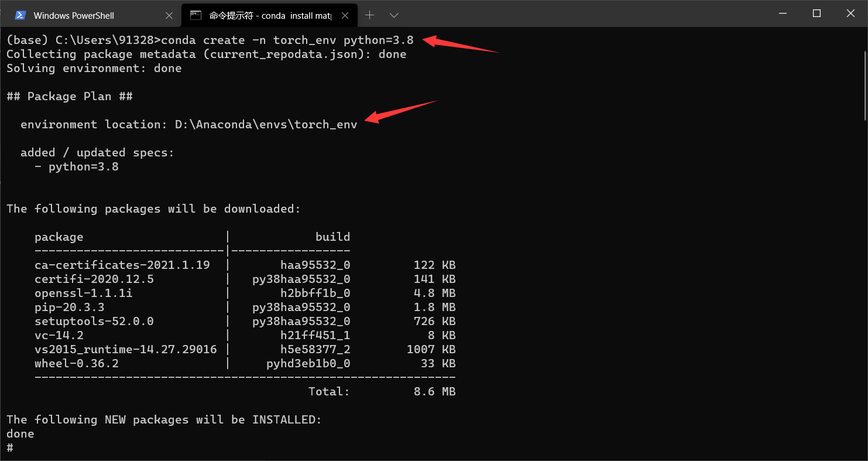This screenshot has height=461, width=868.
Task: Click the 'Collecting package metadata' line
Action: coord(207,54)
